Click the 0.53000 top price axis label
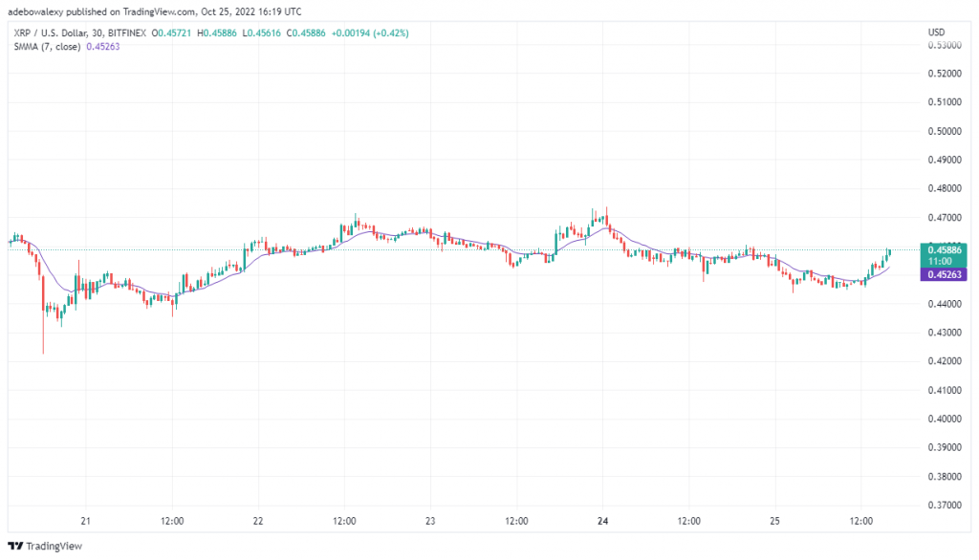 pos(945,45)
